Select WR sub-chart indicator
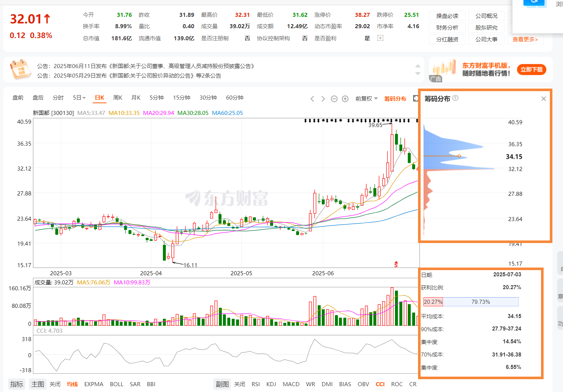563x392 pixels. pos(310,384)
